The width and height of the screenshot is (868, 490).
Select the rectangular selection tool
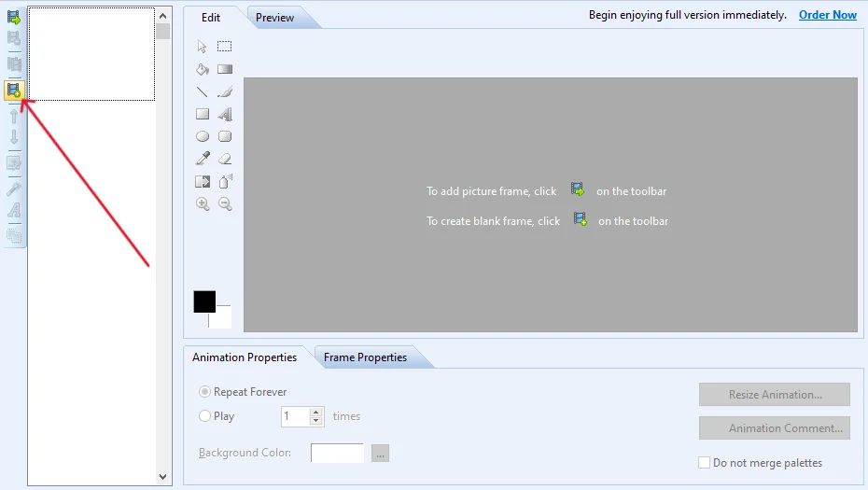(224, 47)
